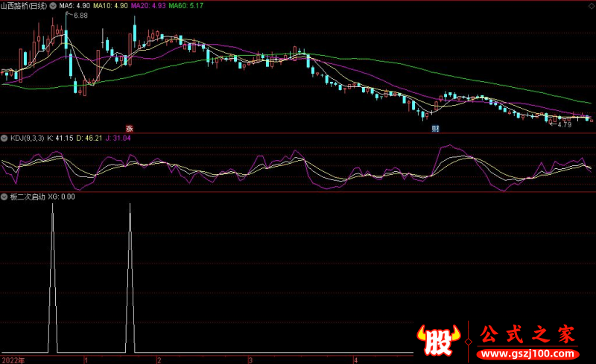Click the 2022年 date axis label
The height and width of the screenshot is (364, 596).
[12, 360]
